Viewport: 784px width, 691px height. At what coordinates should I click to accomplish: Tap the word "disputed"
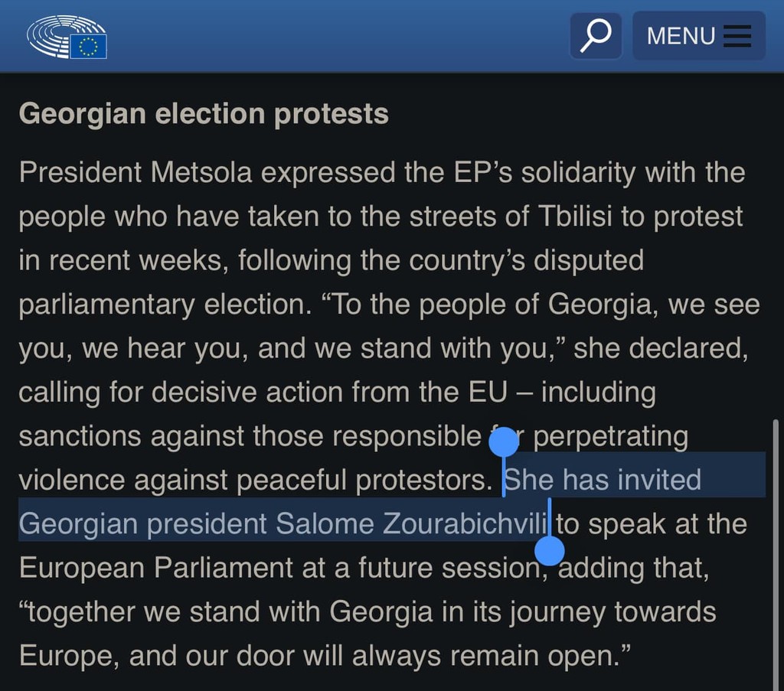[x=588, y=261]
